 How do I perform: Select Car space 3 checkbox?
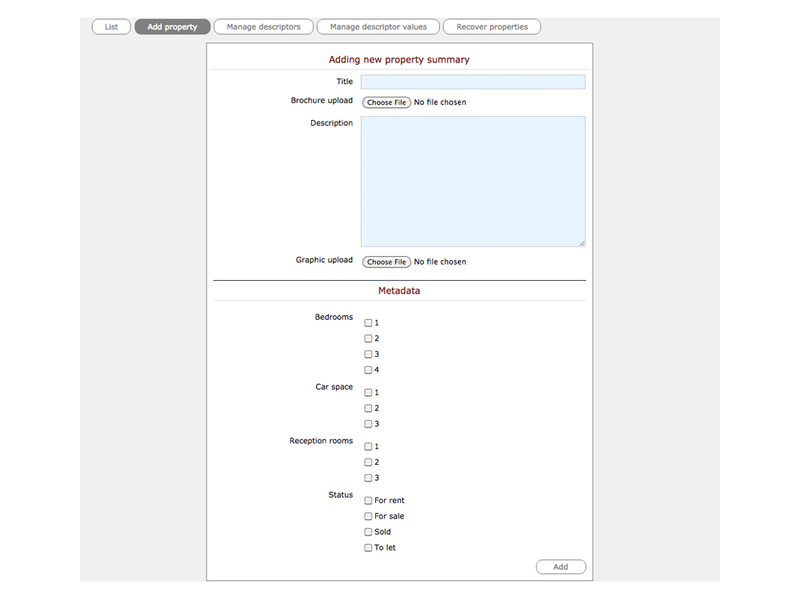pyautogui.click(x=368, y=424)
